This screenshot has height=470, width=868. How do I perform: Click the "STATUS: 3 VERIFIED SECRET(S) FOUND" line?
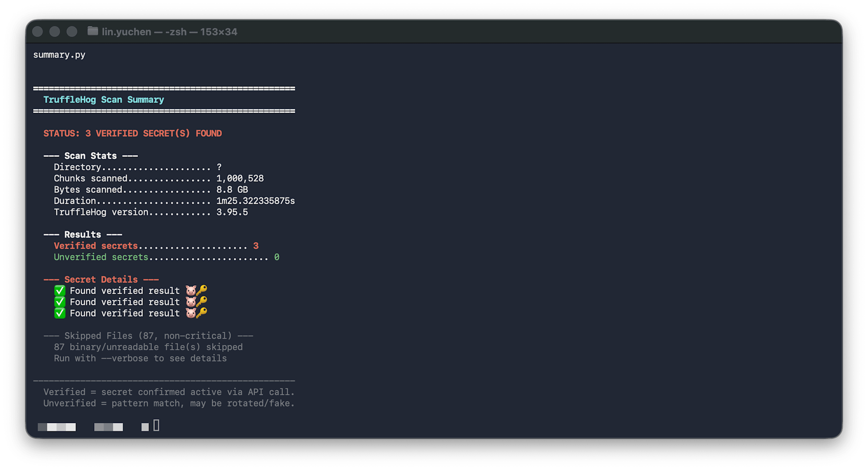pos(133,133)
